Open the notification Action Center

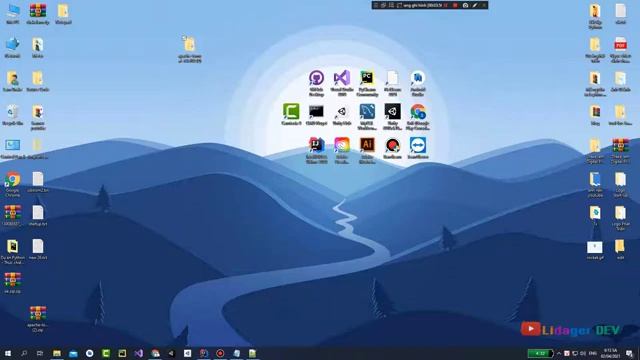pos(629,353)
